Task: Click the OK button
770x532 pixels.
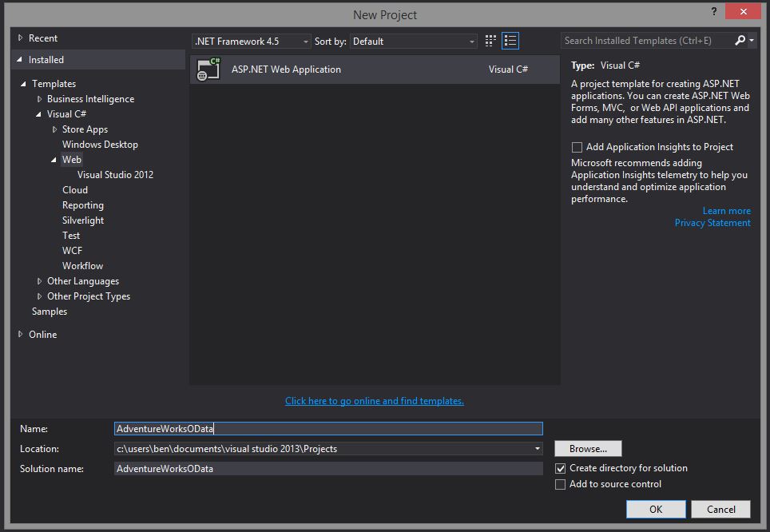Action: (x=656, y=510)
